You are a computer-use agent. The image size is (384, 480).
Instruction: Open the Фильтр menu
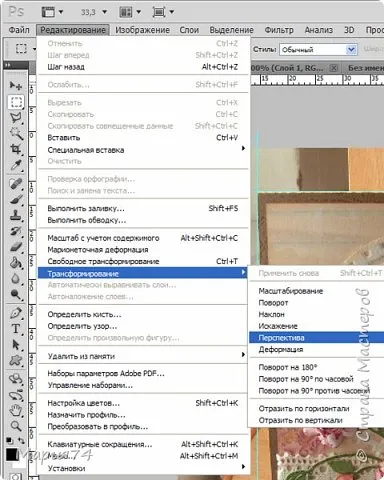pyautogui.click(x=279, y=30)
